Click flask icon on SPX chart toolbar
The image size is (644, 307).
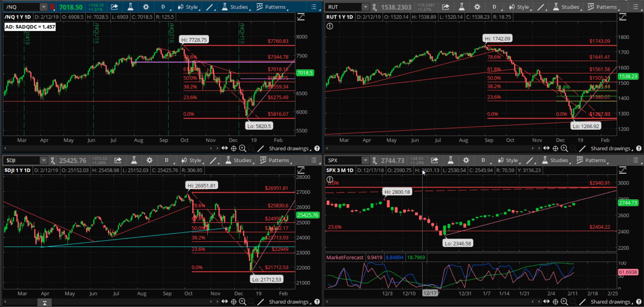[450, 160]
